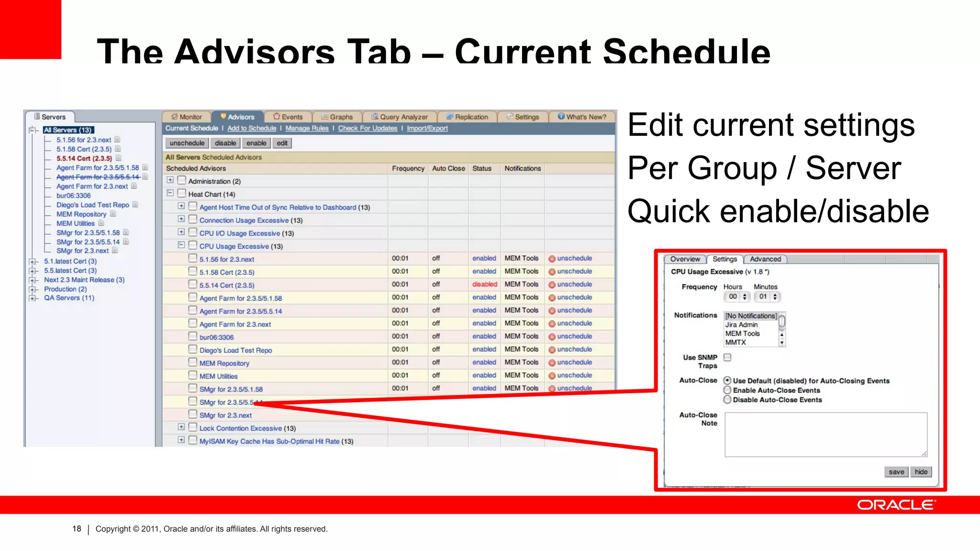
Task: Click the note icon beside SMgr for 2.3.next in tree
Action: coord(115,250)
